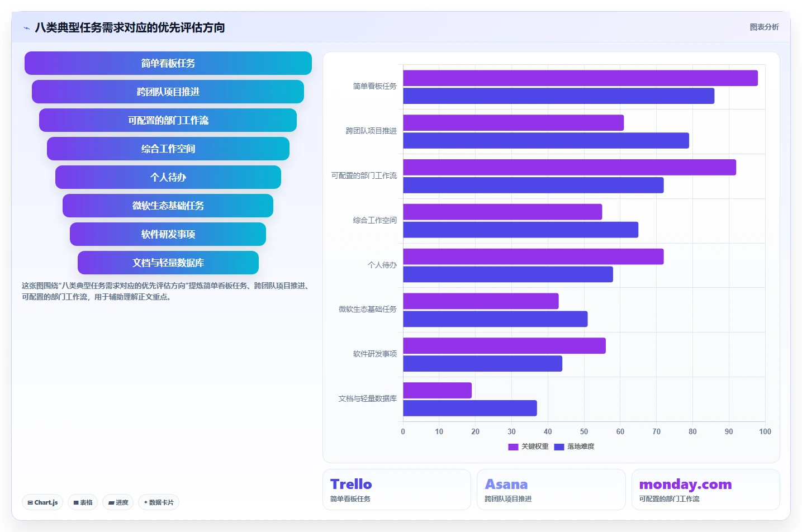Click the 落地难度 legend text

click(x=581, y=446)
